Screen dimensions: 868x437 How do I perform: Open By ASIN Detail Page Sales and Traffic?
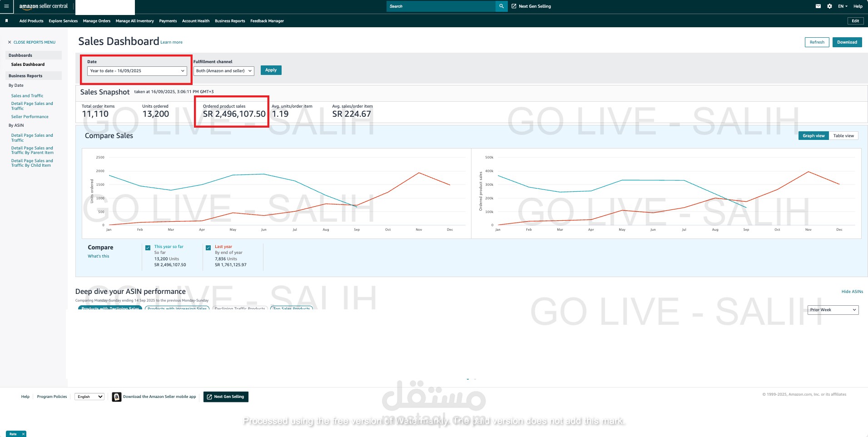pyautogui.click(x=32, y=138)
